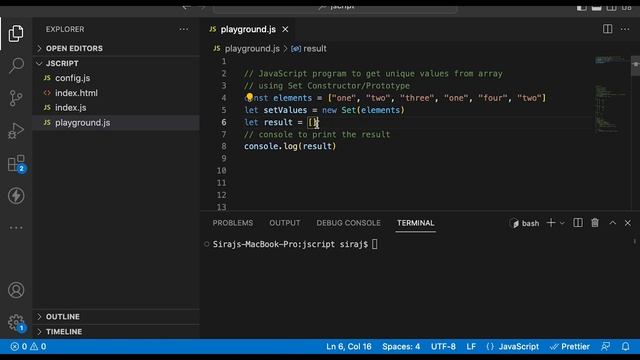Open Explorer views and more actions ellipsis
The height and width of the screenshot is (360, 640).
coord(184,29)
